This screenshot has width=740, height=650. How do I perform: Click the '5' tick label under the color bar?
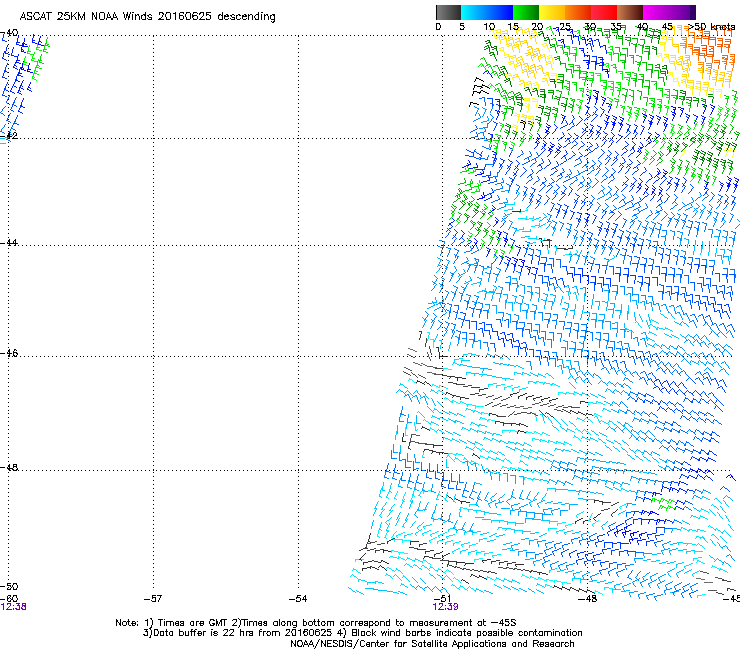click(462, 27)
